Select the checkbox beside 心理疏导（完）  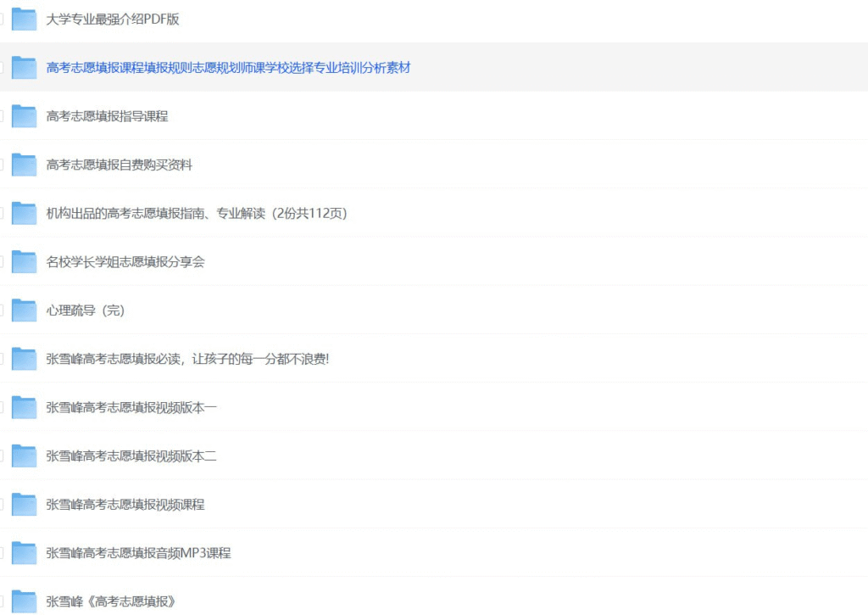coord(3,310)
